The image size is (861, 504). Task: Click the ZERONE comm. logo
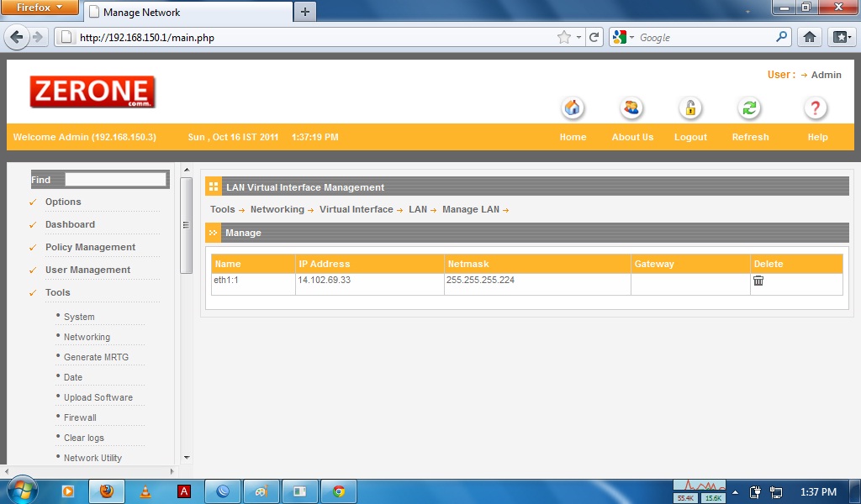pyautogui.click(x=92, y=92)
